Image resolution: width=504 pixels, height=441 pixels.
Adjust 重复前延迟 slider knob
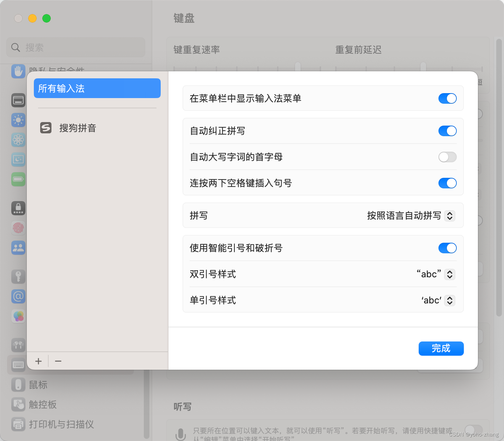coord(423,67)
